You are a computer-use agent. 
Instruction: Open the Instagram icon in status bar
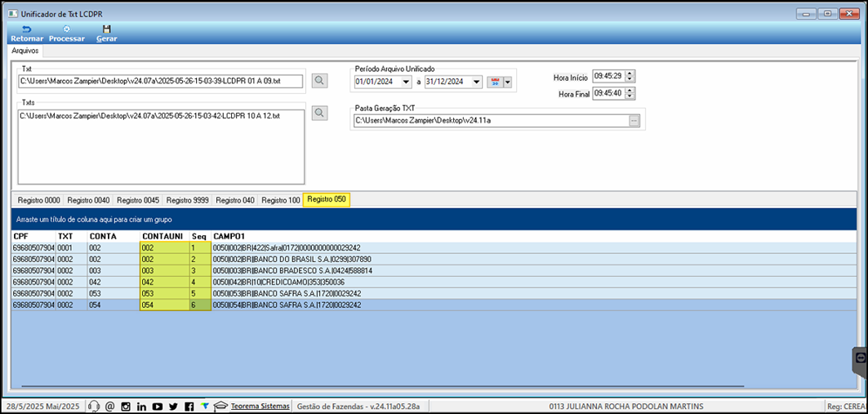[x=126, y=407]
